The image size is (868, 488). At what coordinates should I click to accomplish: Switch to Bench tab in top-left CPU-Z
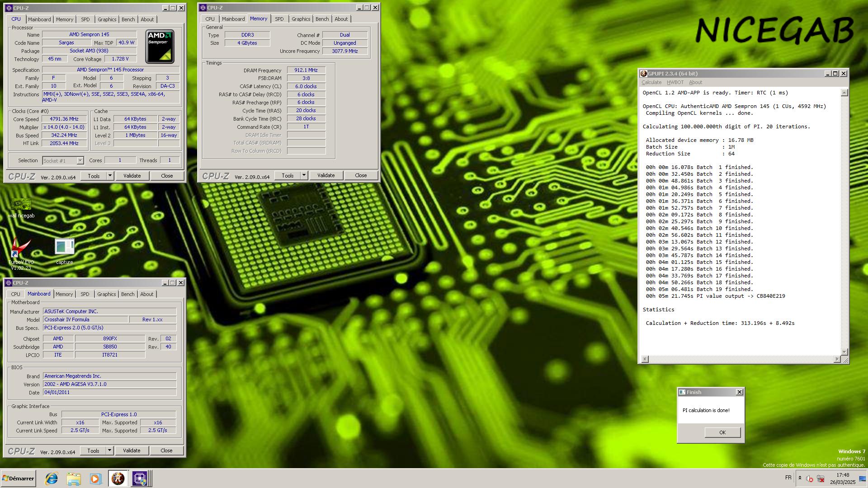coord(128,19)
